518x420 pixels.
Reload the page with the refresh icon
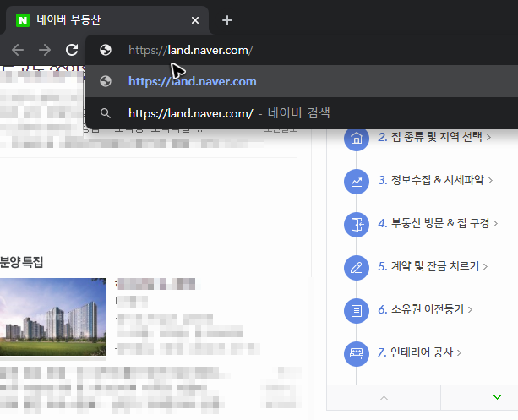72,50
